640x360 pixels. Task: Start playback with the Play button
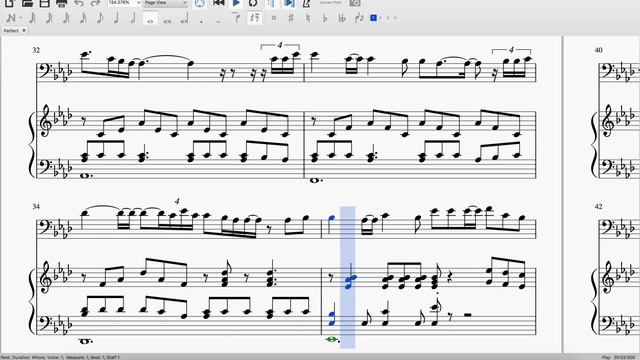236,3
